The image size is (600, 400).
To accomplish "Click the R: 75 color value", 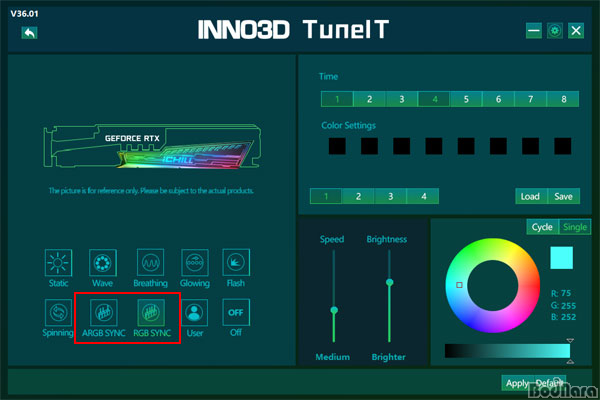I will click(x=561, y=293).
